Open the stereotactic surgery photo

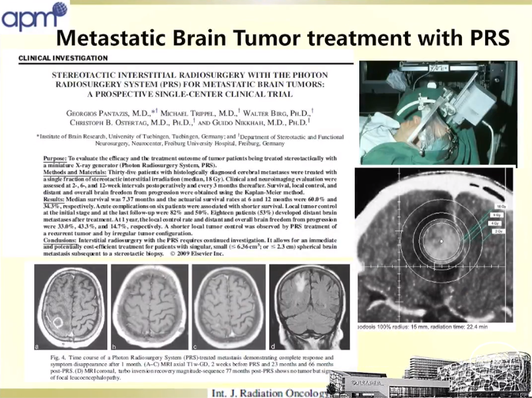click(x=438, y=113)
